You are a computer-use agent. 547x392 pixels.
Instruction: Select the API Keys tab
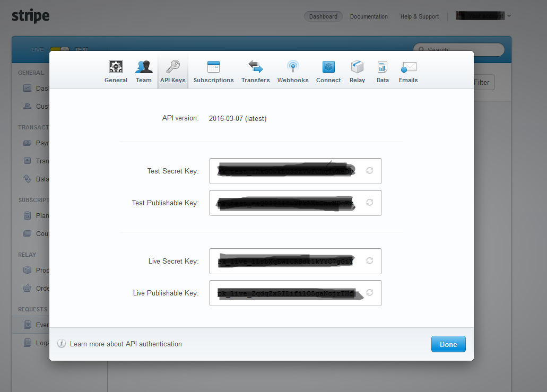(x=172, y=72)
